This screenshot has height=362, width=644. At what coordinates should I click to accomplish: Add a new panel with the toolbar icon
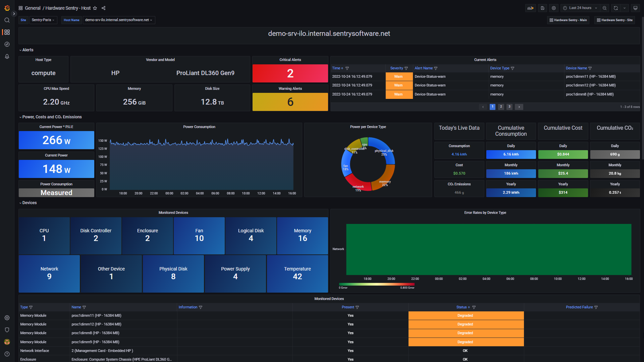point(530,8)
